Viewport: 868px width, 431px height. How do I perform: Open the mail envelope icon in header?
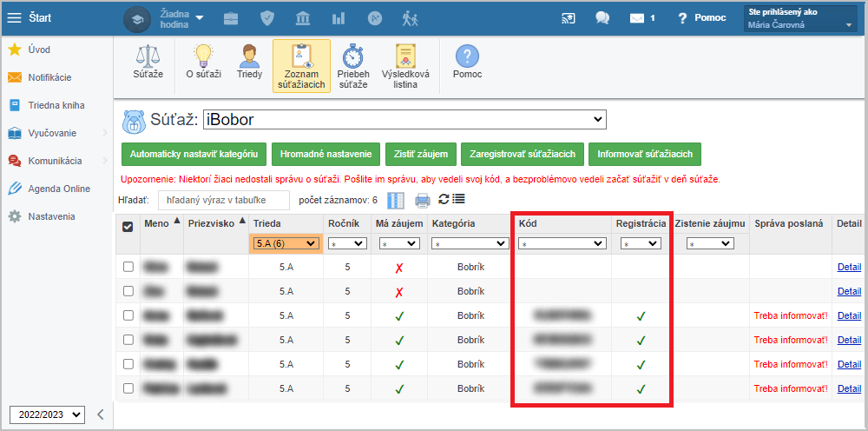pyautogui.click(x=638, y=17)
